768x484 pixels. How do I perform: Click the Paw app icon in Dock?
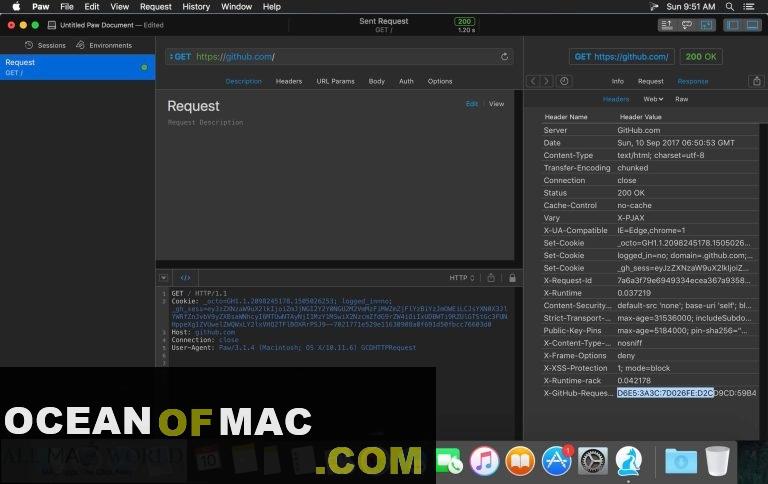[628, 461]
